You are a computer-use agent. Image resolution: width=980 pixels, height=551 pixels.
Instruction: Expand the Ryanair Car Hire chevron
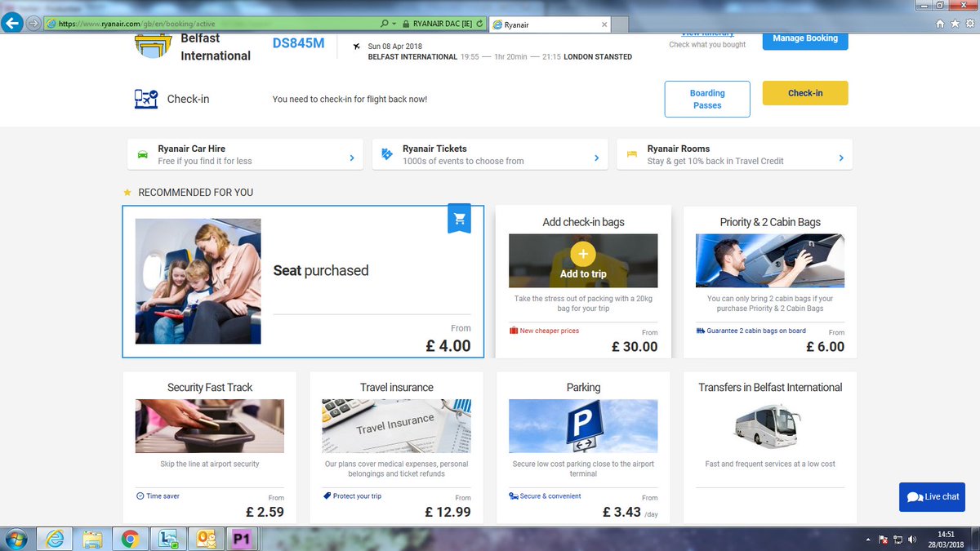[x=352, y=158]
